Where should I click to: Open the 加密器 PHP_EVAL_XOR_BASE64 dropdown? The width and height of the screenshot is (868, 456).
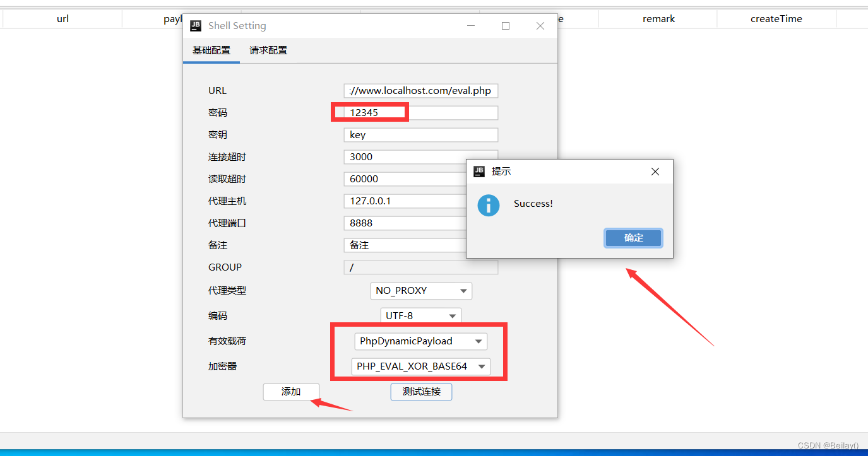pos(421,366)
